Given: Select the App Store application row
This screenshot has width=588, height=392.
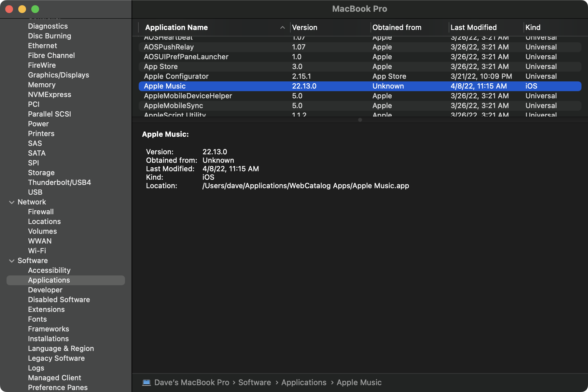Looking at the screenshot, I should click(x=360, y=67).
